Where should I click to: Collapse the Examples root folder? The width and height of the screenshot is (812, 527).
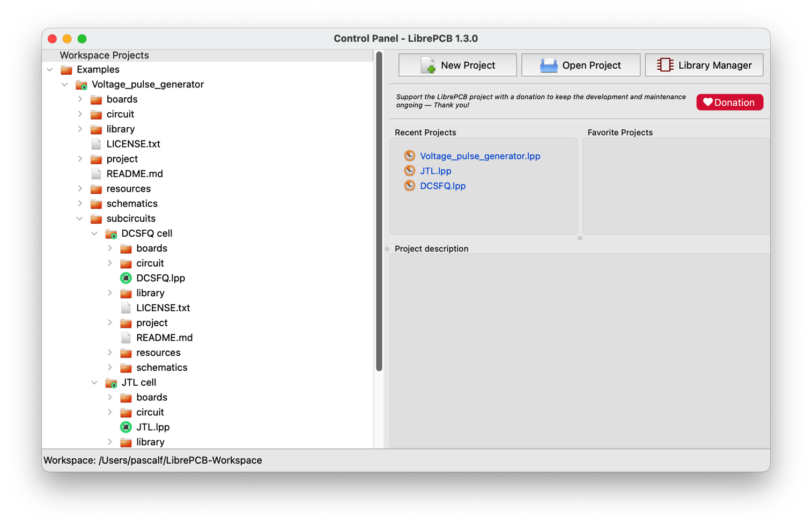point(50,70)
